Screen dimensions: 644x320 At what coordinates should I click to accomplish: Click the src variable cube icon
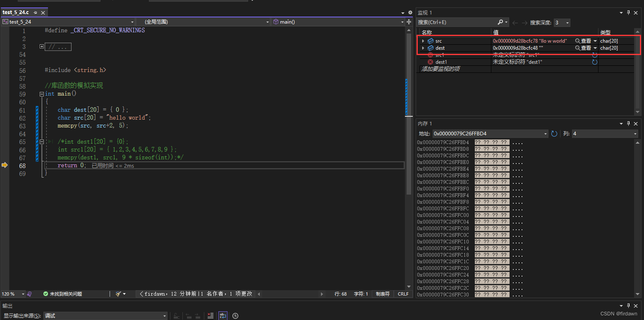(431, 41)
